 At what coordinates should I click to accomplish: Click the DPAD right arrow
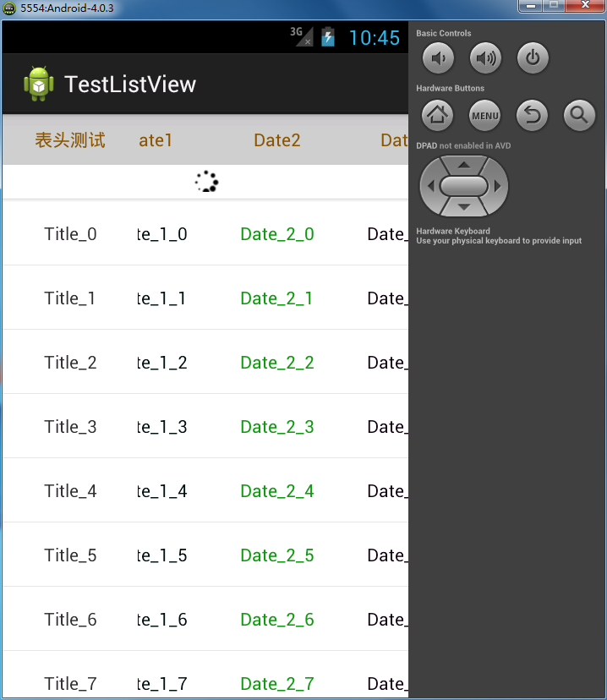pos(497,186)
